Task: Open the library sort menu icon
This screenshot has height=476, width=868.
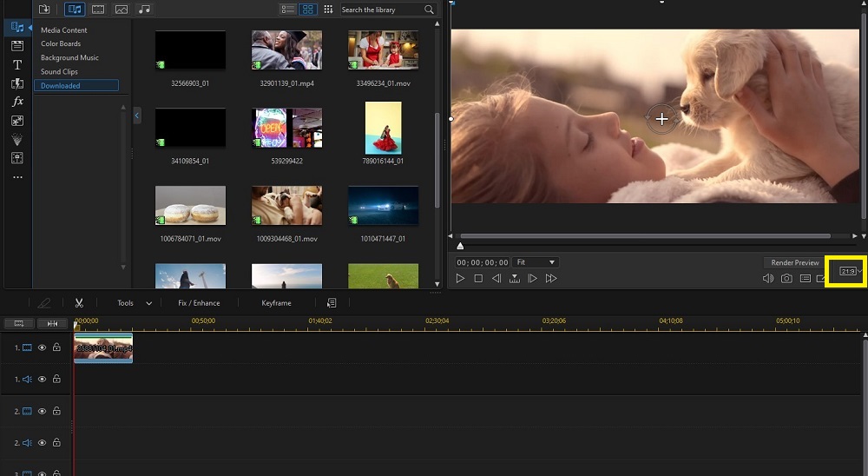Action: pos(328,10)
